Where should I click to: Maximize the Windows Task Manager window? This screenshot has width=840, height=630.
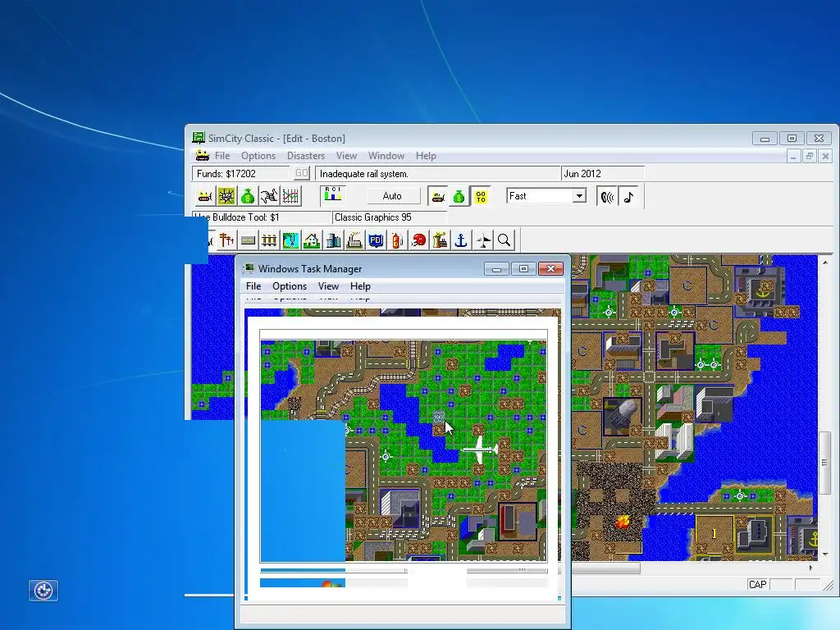point(523,268)
